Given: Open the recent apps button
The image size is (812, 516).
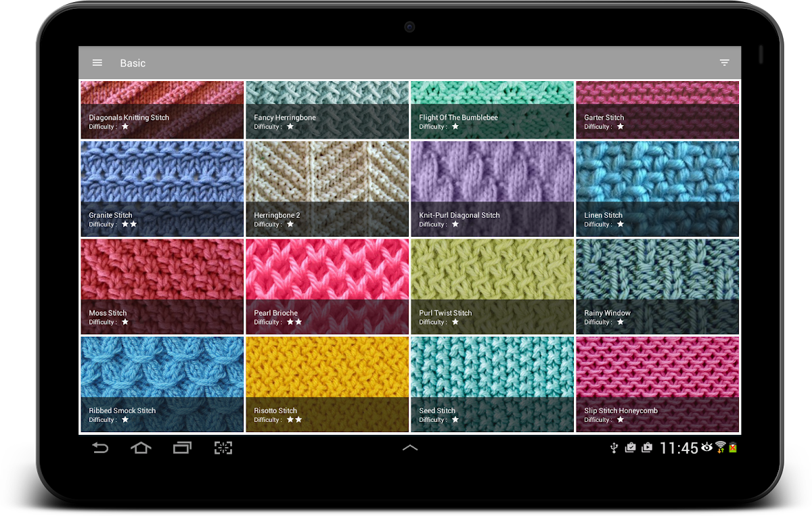Looking at the screenshot, I should point(182,448).
